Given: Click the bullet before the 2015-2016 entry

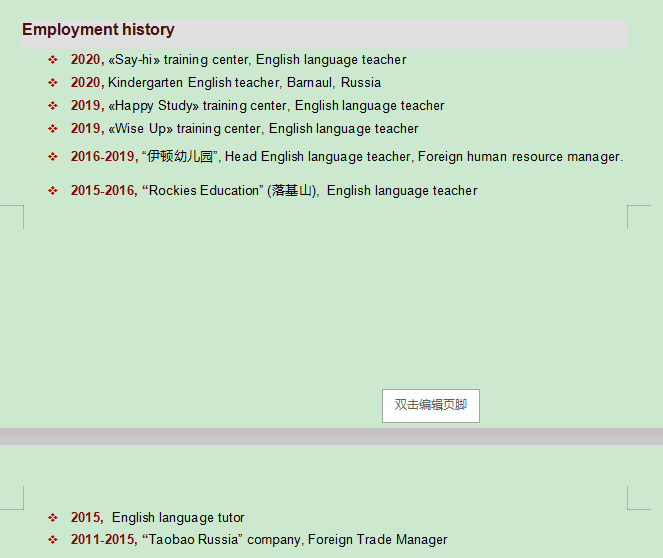Looking at the screenshot, I should tap(53, 191).
